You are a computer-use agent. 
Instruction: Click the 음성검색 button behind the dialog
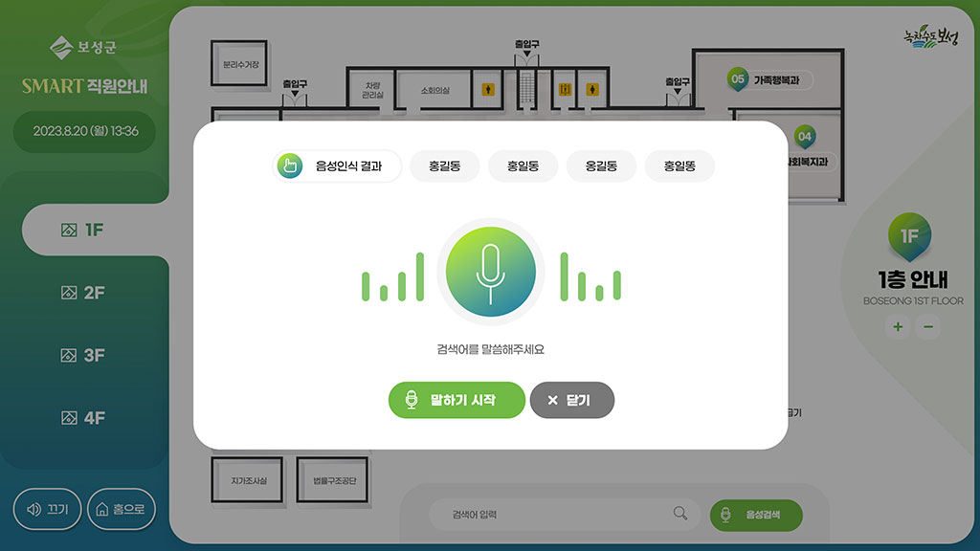click(x=756, y=515)
